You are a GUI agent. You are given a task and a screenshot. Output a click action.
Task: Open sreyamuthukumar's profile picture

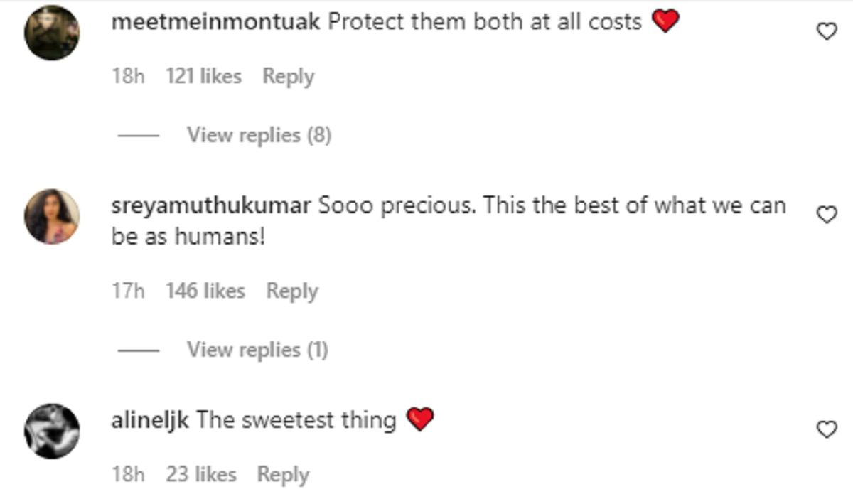52,216
